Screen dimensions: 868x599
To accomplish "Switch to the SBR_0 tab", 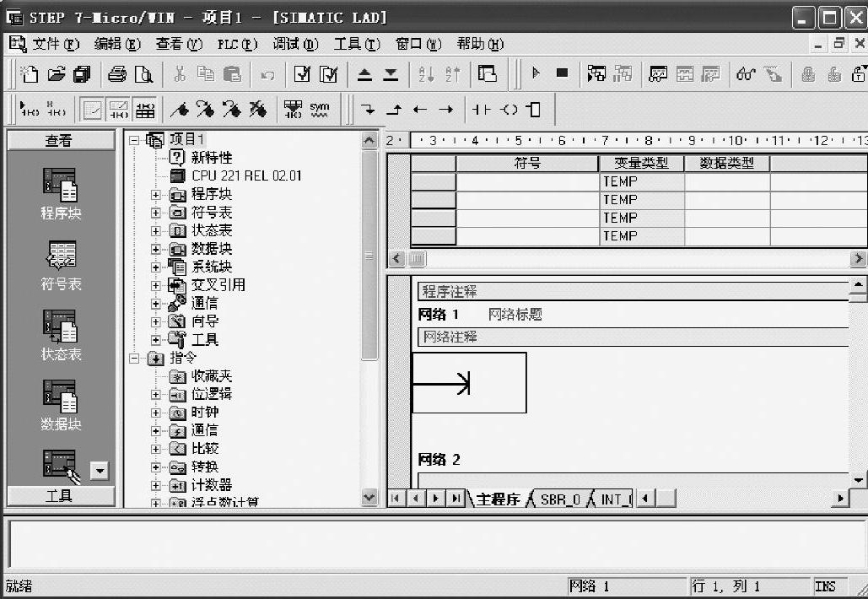I will click(560, 499).
